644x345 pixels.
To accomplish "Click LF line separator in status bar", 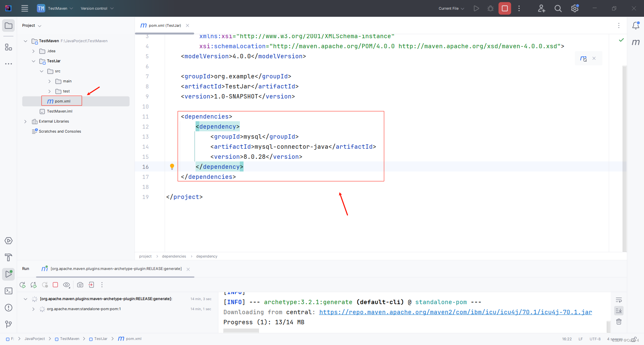I will (581, 339).
